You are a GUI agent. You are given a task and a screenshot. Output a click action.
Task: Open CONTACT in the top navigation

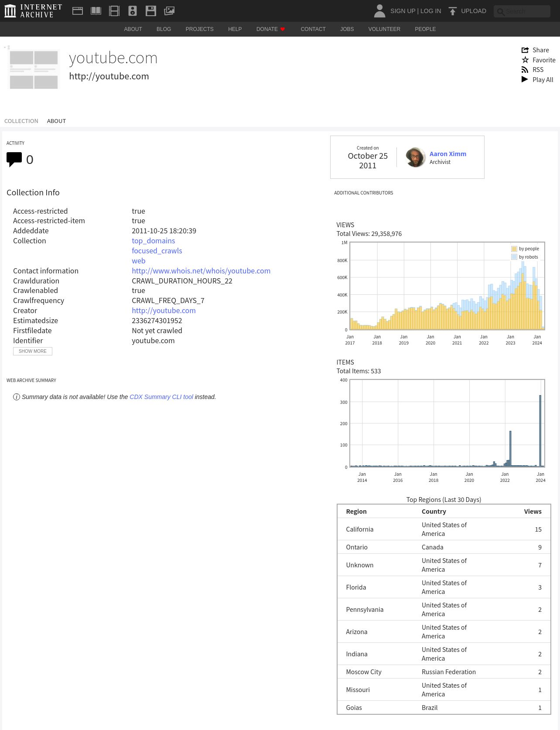(313, 29)
